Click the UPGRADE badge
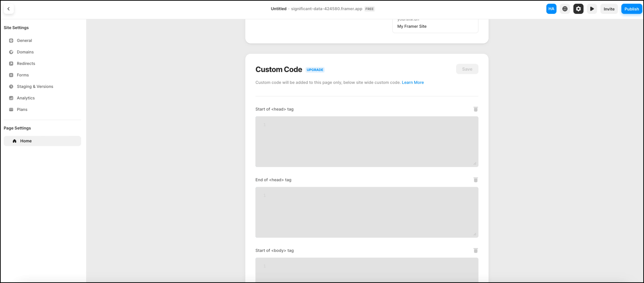644x283 pixels. [315, 70]
